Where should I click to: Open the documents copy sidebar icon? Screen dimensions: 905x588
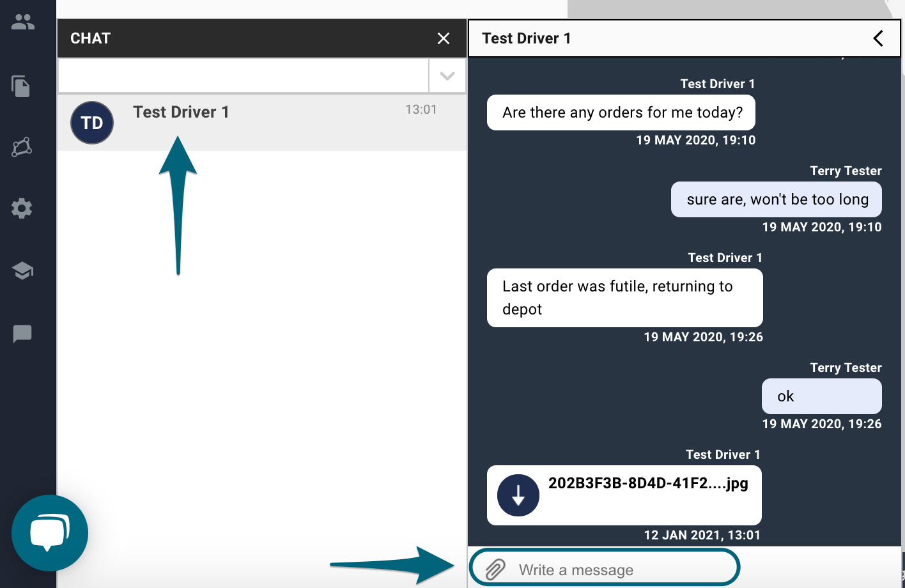click(21, 86)
